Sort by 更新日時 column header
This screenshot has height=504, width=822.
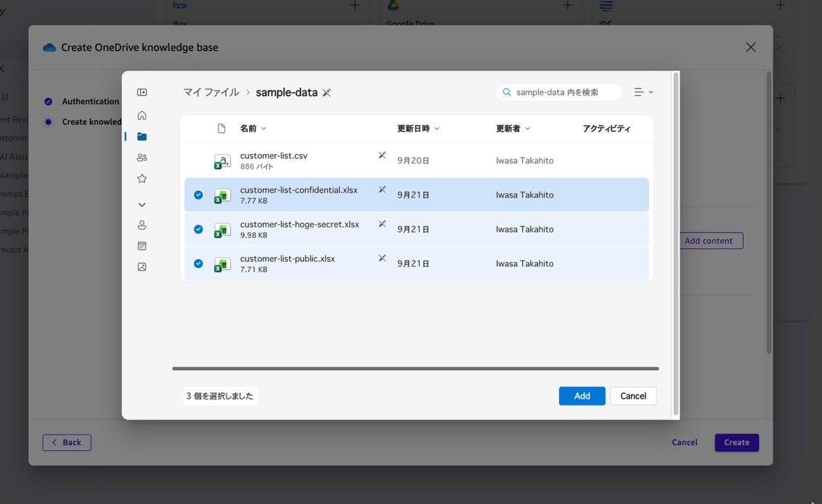click(x=418, y=129)
